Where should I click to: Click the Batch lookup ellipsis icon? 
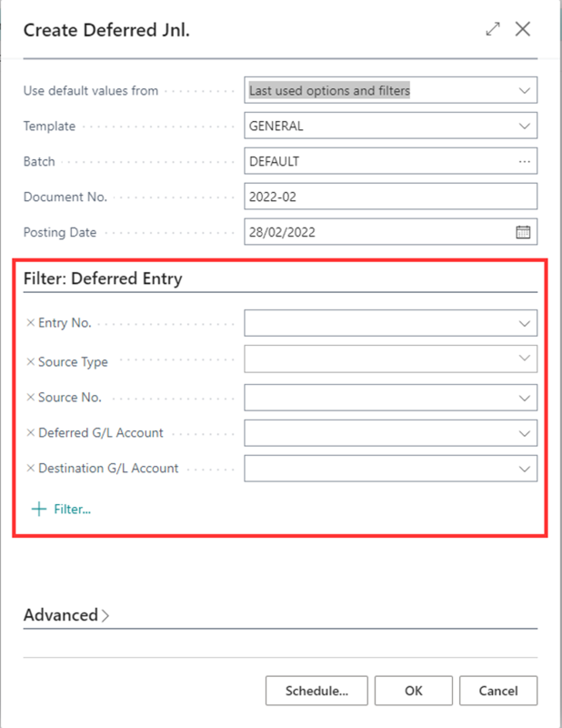point(524,161)
